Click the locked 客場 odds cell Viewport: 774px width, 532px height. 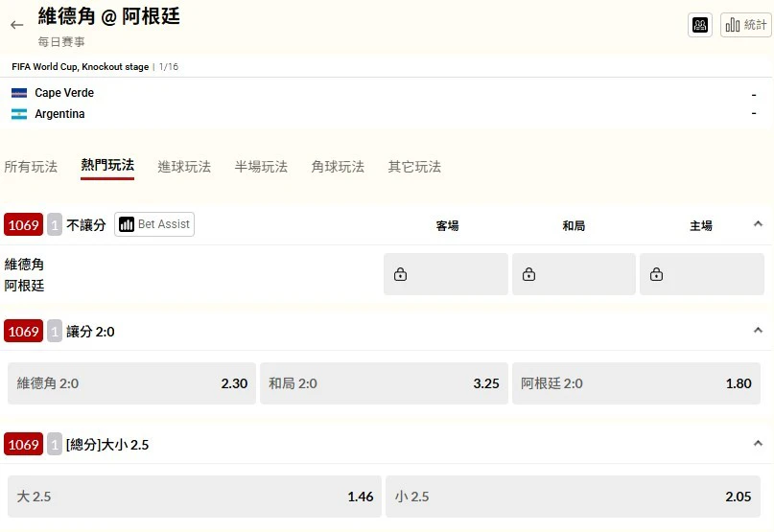446,274
